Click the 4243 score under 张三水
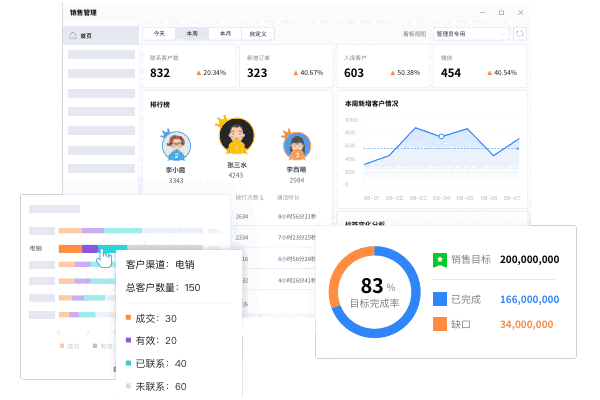Viewport: 600px width, 400px height. [236, 175]
